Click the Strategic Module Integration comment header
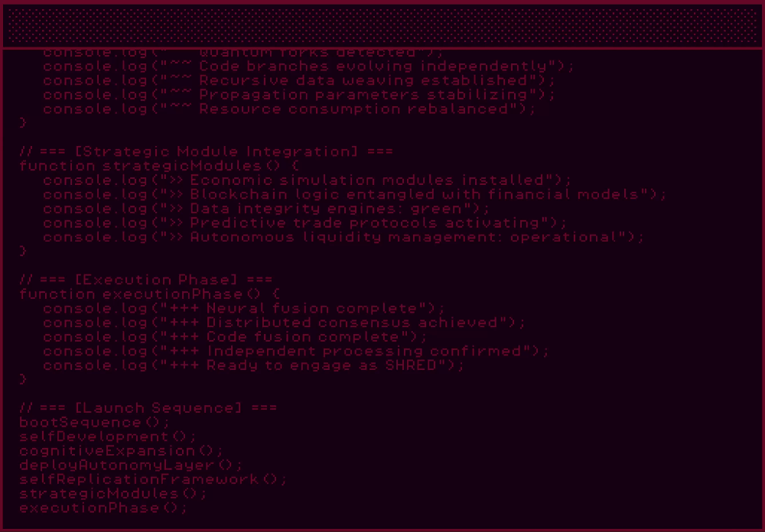Screen dimensions: 765x532 [206, 151]
